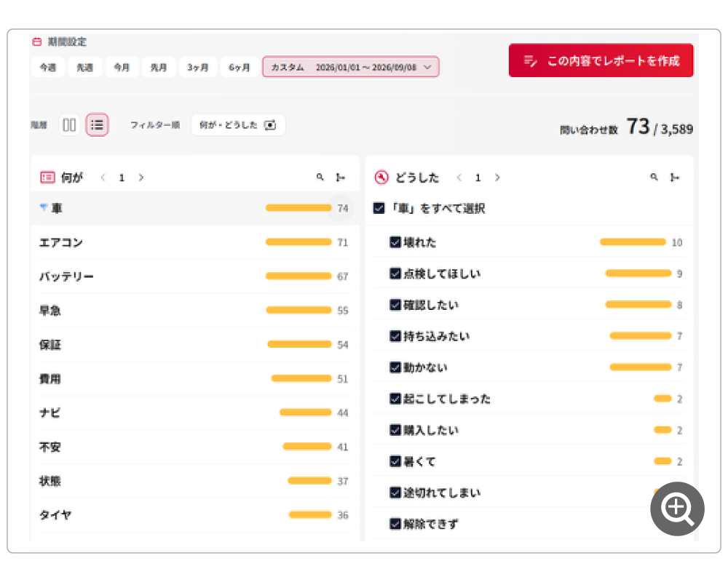The image size is (728, 582).
Task: Select the 先週 period tab
Action: click(84, 68)
